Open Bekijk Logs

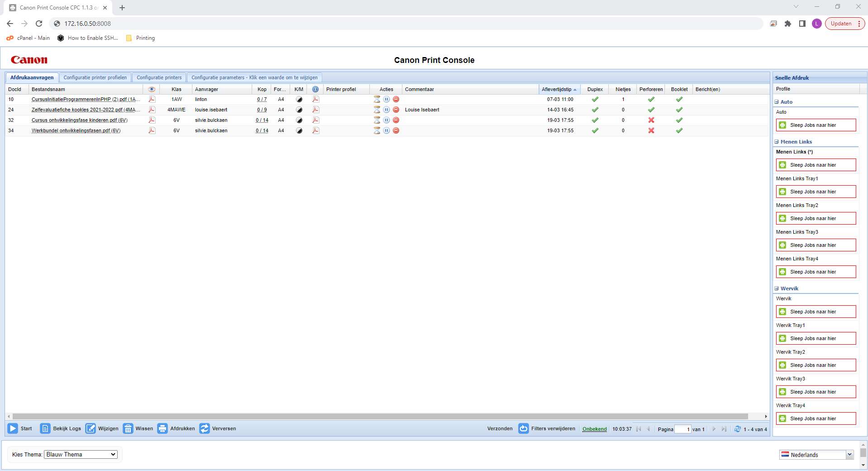pos(61,428)
